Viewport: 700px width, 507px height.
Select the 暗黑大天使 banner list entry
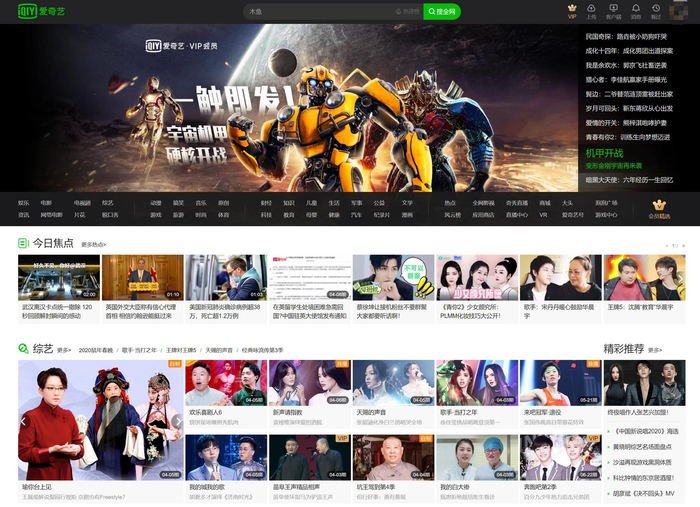coord(629,180)
